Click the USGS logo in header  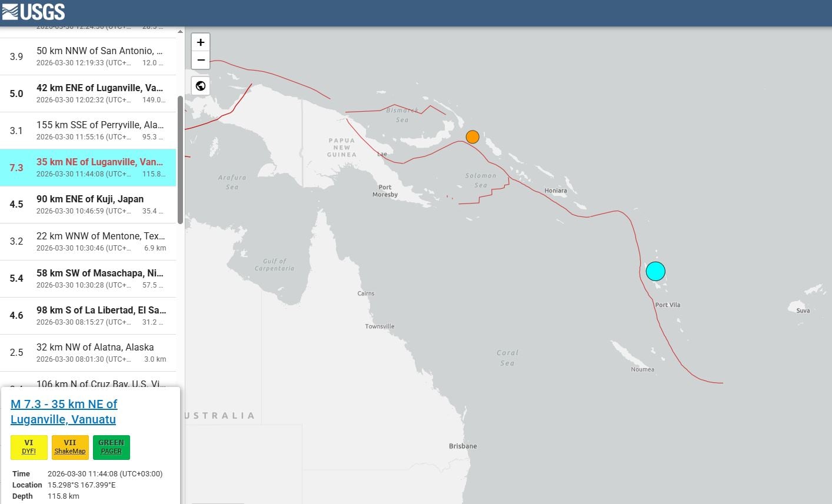point(33,12)
